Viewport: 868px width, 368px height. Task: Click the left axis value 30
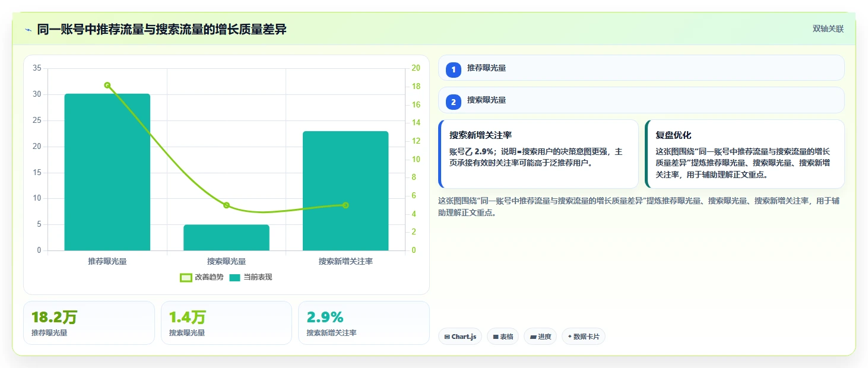coord(37,94)
